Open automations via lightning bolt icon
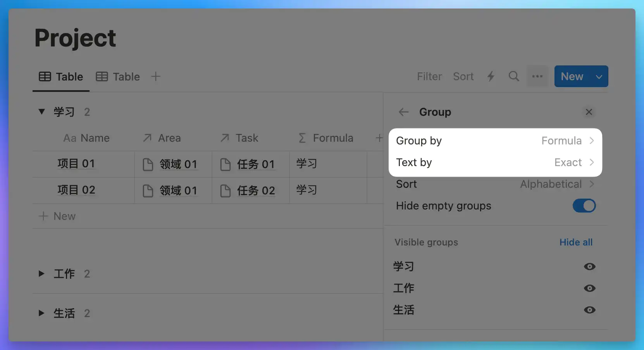The height and width of the screenshot is (350, 644). tap(491, 76)
